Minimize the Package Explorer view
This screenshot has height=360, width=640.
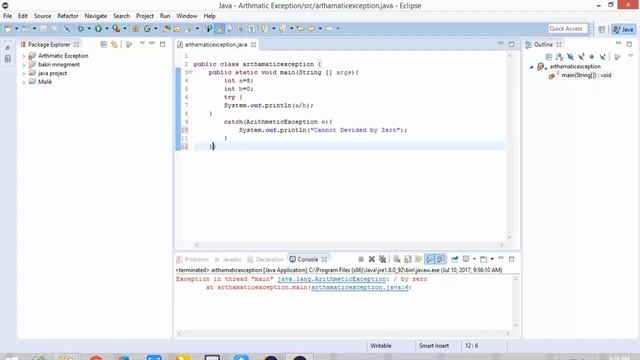[x=152, y=43]
